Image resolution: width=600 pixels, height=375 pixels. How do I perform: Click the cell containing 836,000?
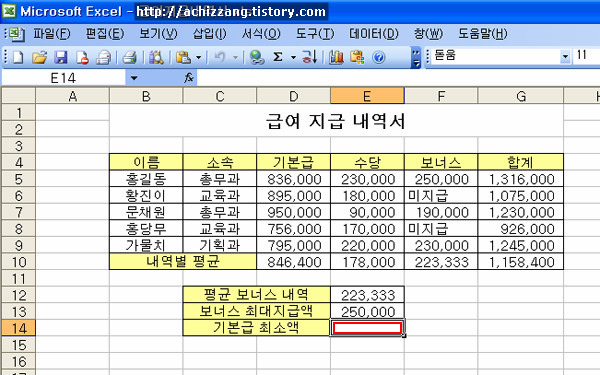(293, 179)
